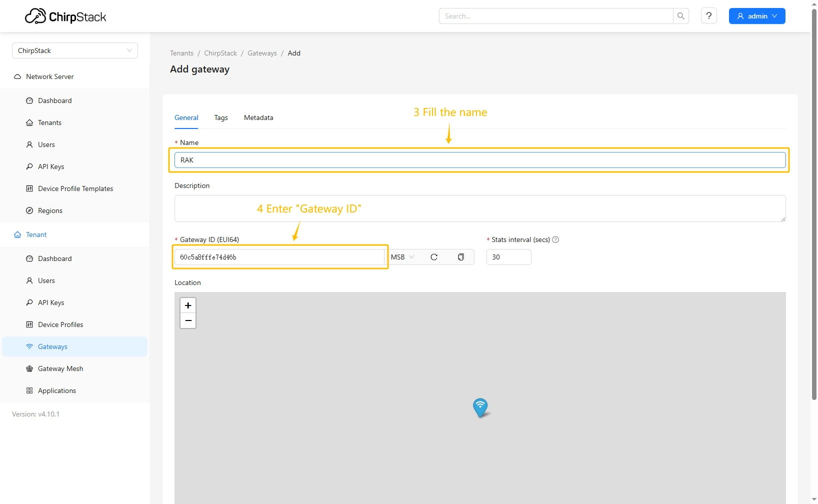The image size is (818, 504).
Task: Generate a random Gateway ID with refresh icon
Action: click(x=434, y=257)
